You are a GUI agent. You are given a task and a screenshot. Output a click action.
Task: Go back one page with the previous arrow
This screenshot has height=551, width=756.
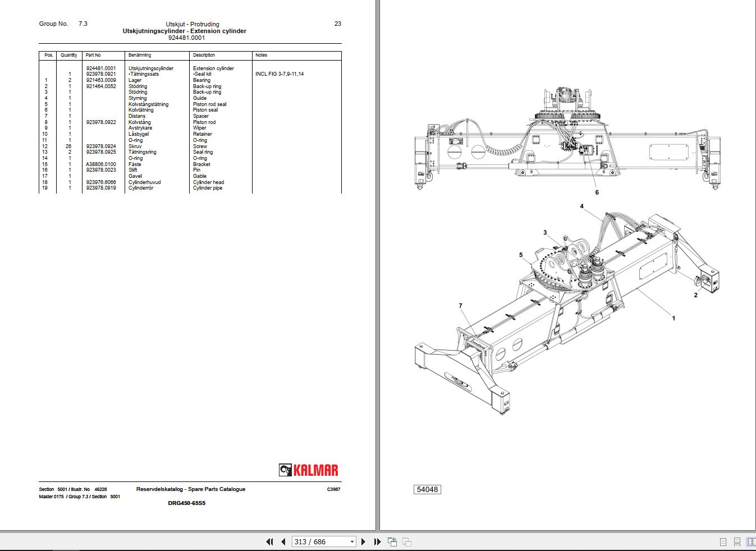coord(283,542)
